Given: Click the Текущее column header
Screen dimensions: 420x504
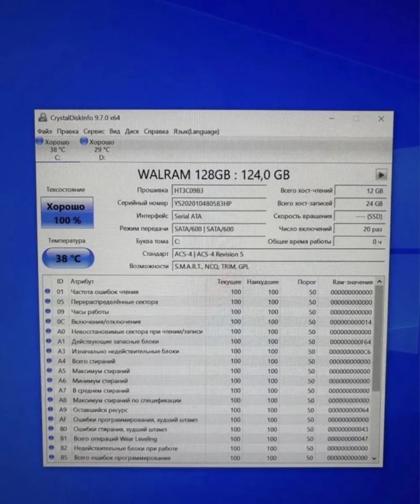Looking at the screenshot, I should [229, 281].
